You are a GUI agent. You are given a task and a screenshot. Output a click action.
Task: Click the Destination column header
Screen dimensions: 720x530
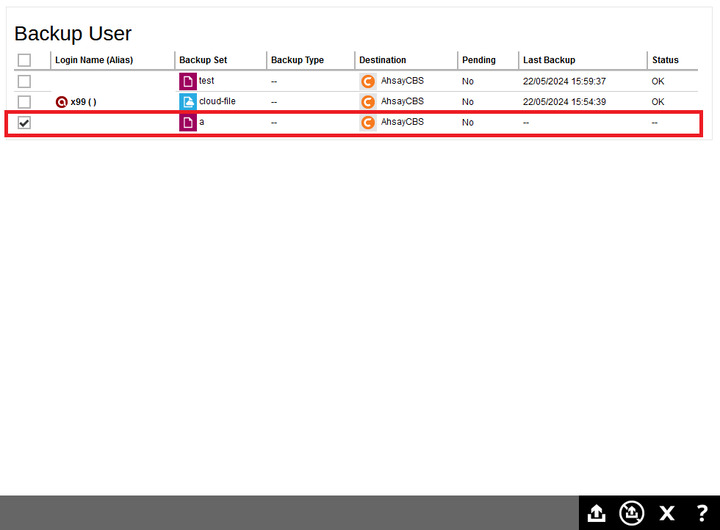pyautogui.click(x=382, y=60)
